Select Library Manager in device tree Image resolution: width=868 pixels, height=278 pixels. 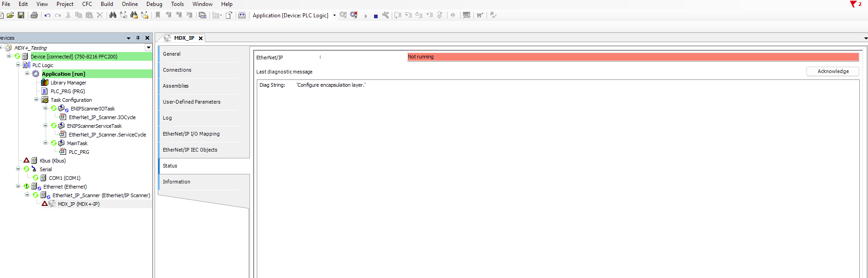pyautogui.click(x=68, y=83)
